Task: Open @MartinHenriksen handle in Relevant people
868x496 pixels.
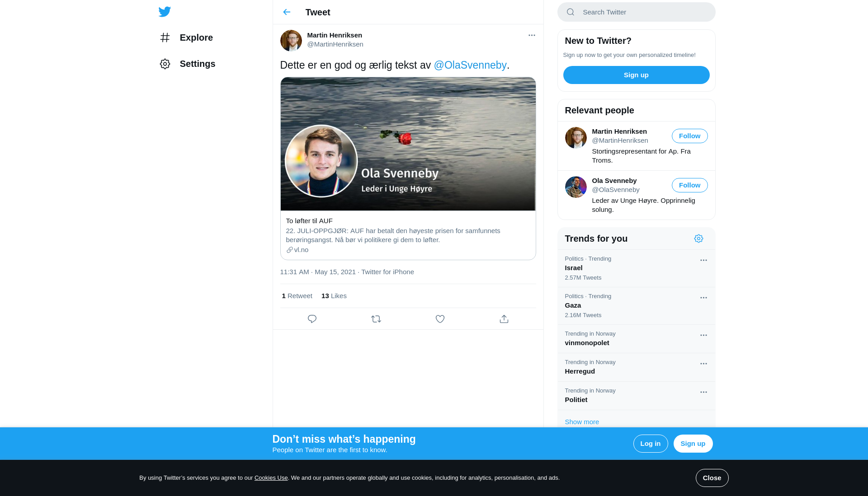Action: point(620,140)
